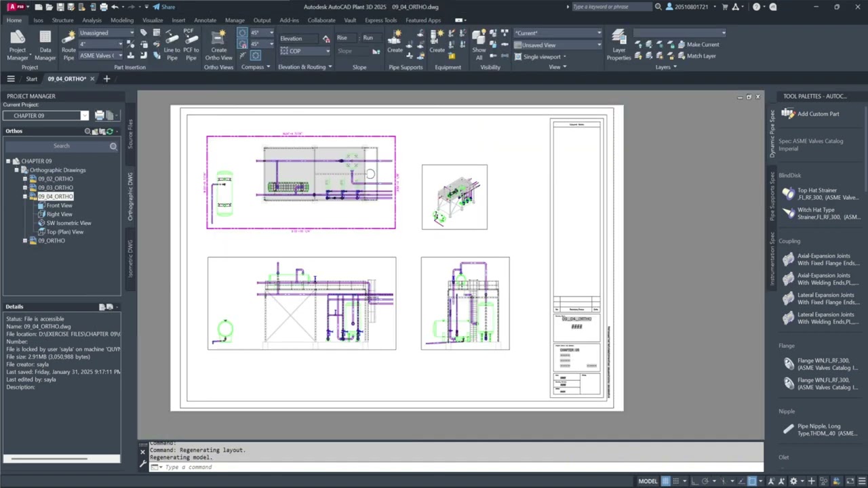Select Top Hat Strainer from tool palette
This screenshot has width=868, height=488.
(821, 194)
